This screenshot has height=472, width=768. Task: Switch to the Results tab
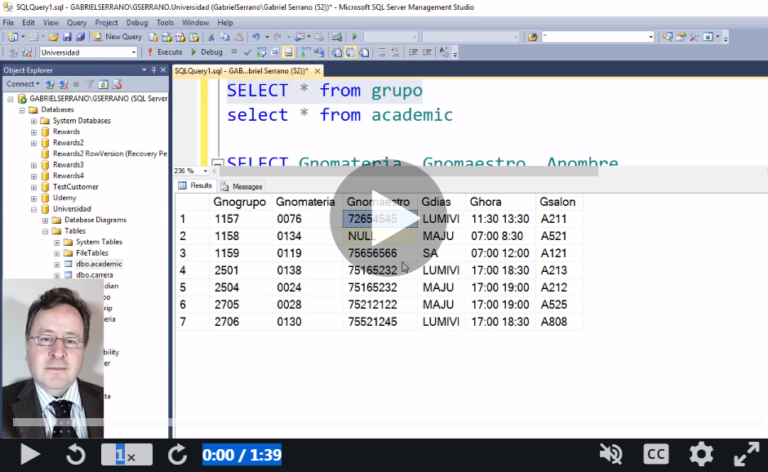pos(195,186)
